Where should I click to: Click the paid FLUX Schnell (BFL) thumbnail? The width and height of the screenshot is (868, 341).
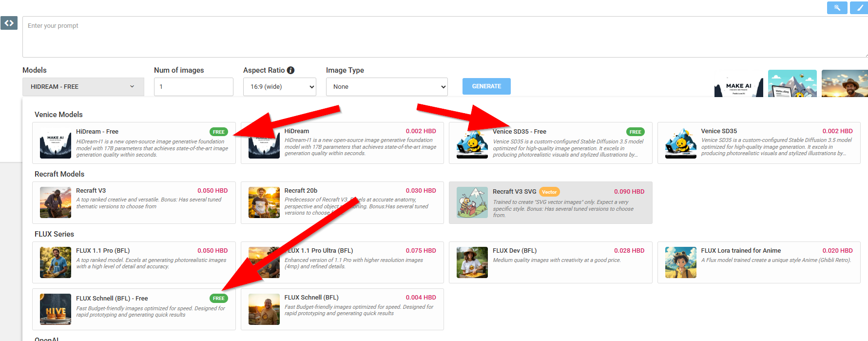264,309
